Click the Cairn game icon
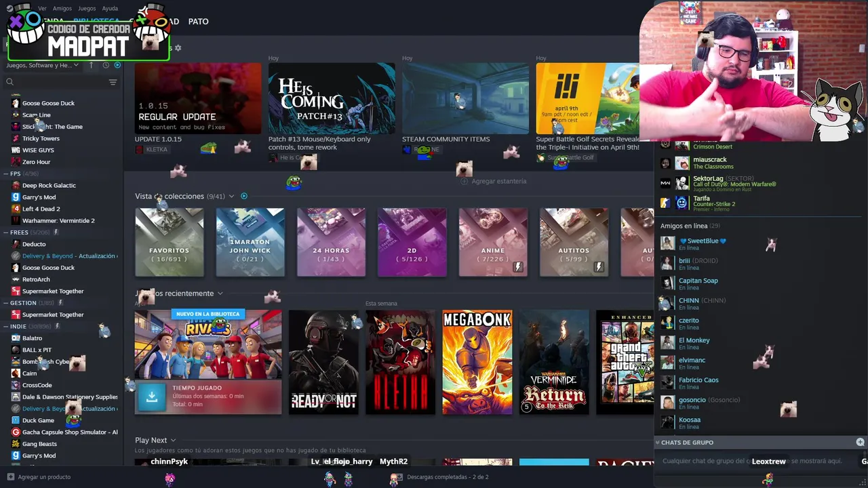Image resolution: width=868 pixels, height=488 pixels. tap(16, 373)
